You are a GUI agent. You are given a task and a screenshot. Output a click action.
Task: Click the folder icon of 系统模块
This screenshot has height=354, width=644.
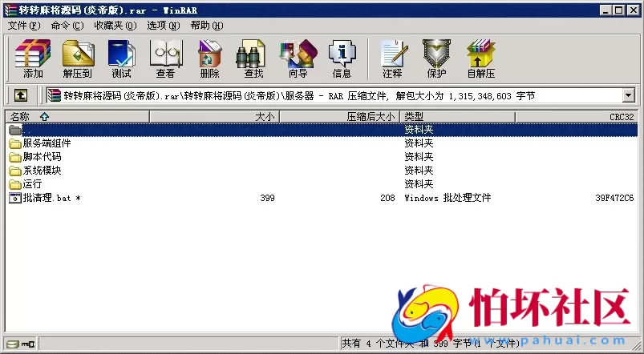15,171
